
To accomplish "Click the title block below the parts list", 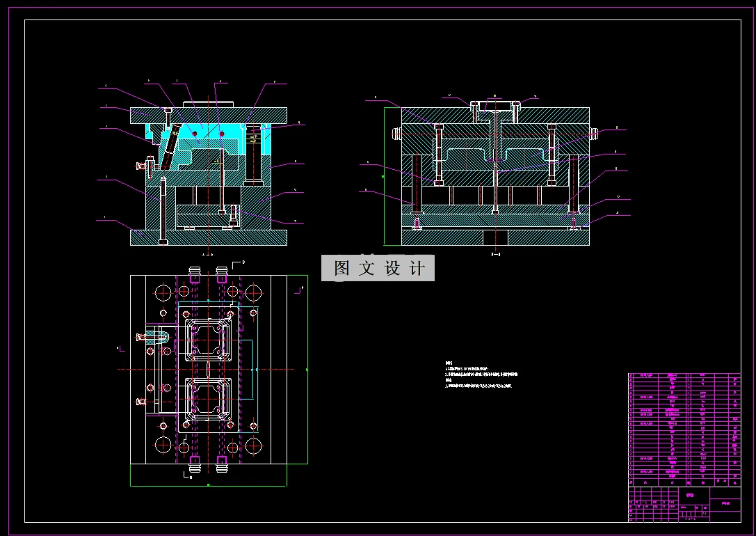I will coord(684,504).
